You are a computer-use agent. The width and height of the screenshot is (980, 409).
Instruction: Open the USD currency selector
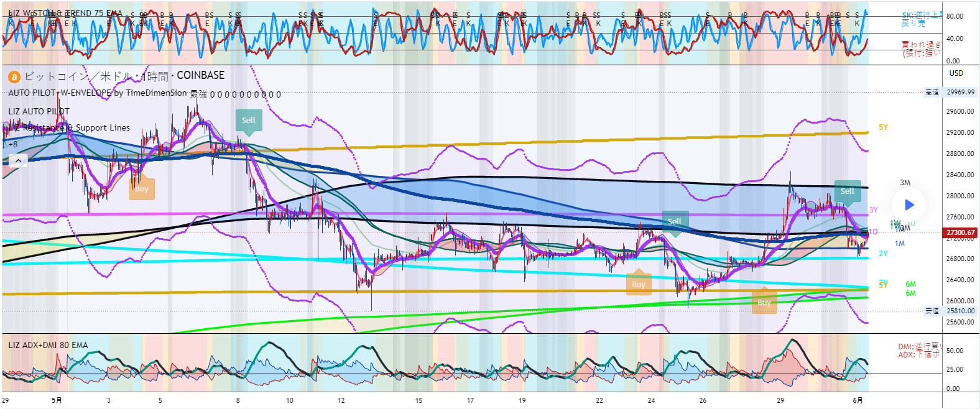click(x=956, y=73)
